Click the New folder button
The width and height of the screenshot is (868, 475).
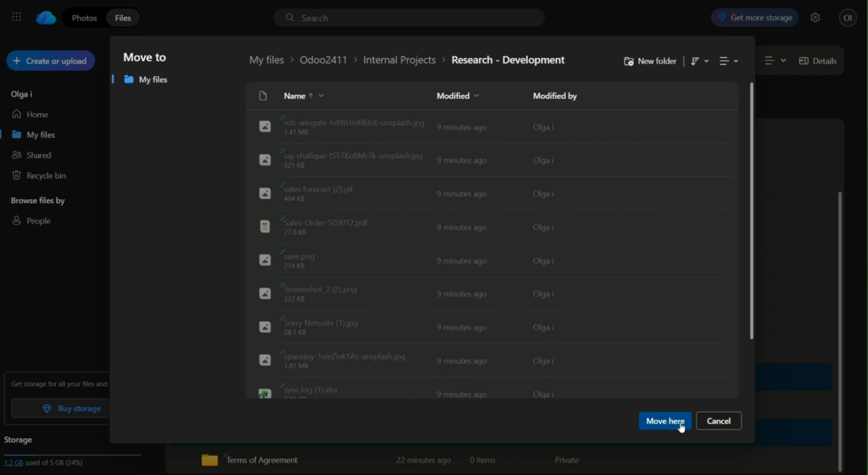650,61
